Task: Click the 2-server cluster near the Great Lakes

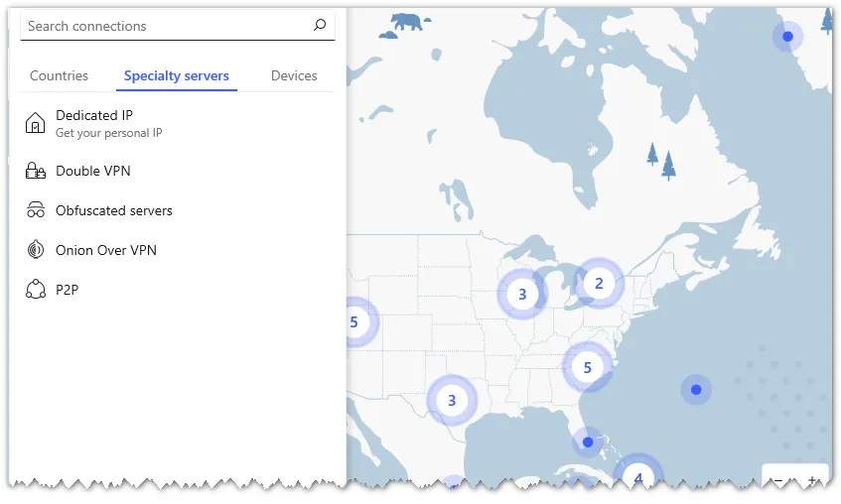Action: point(599,283)
